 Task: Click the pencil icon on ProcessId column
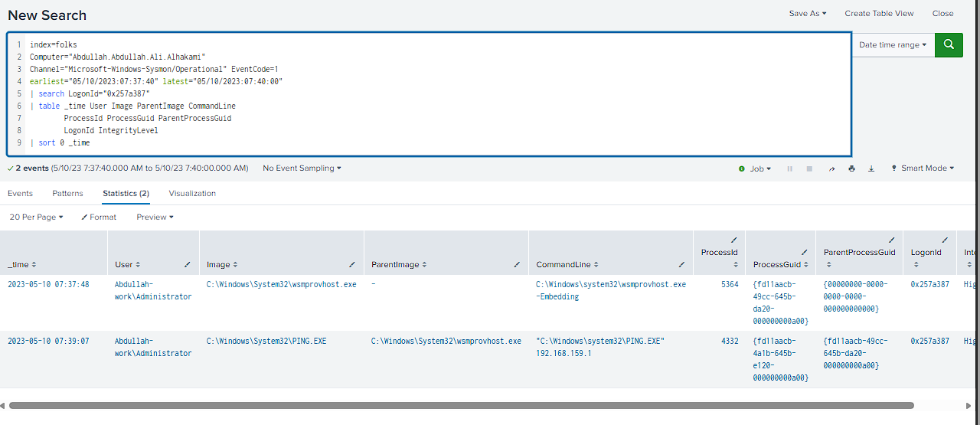[734, 240]
